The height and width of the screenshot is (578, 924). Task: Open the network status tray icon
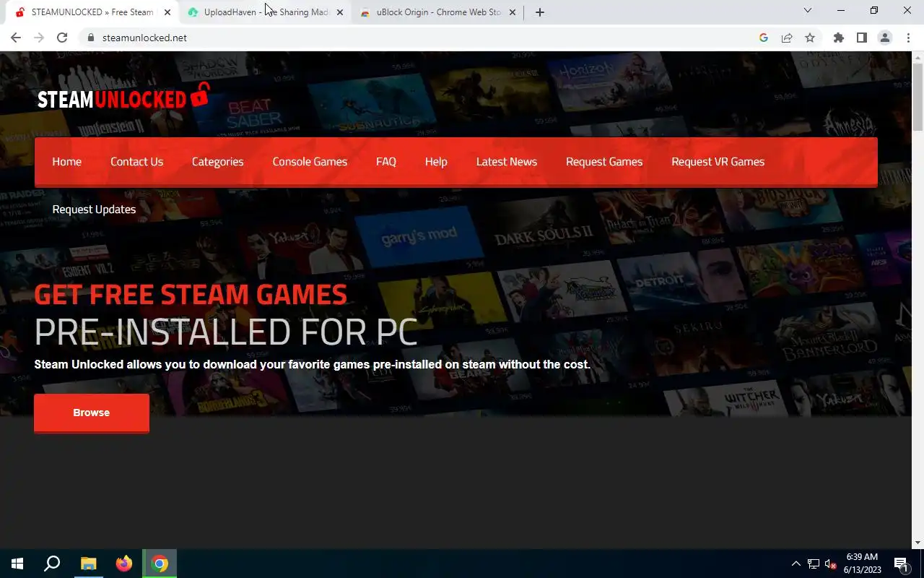(x=814, y=564)
